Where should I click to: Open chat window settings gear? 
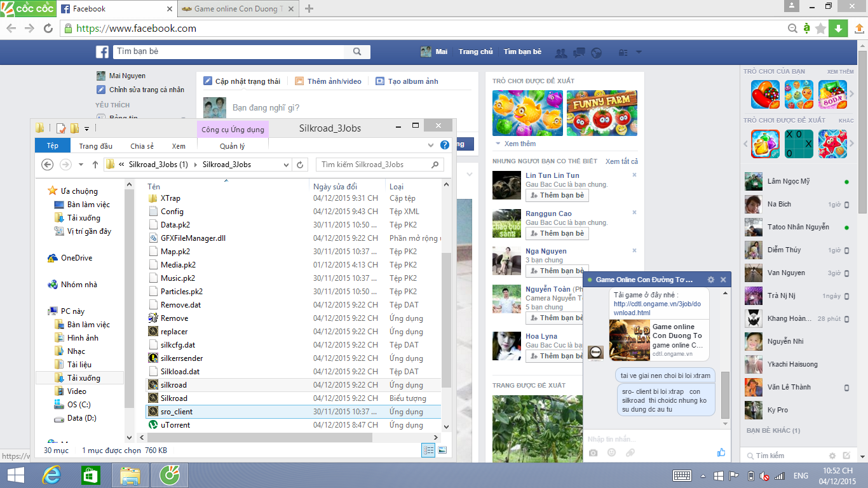pyautogui.click(x=711, y=280)
